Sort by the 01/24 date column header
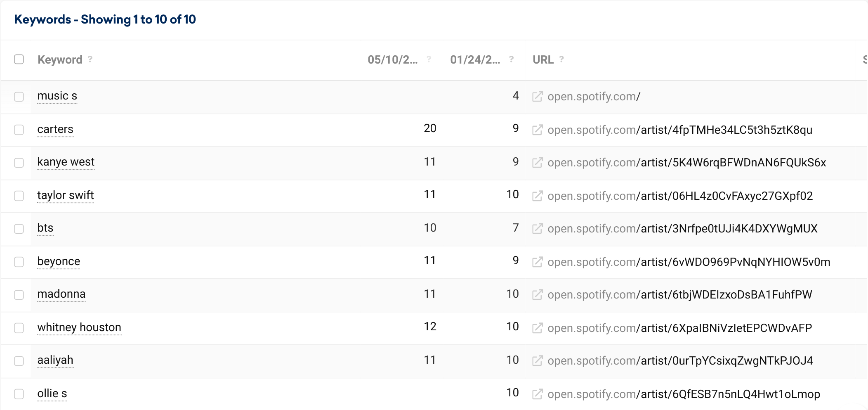The image size is (868, 410). coord(475,60)
